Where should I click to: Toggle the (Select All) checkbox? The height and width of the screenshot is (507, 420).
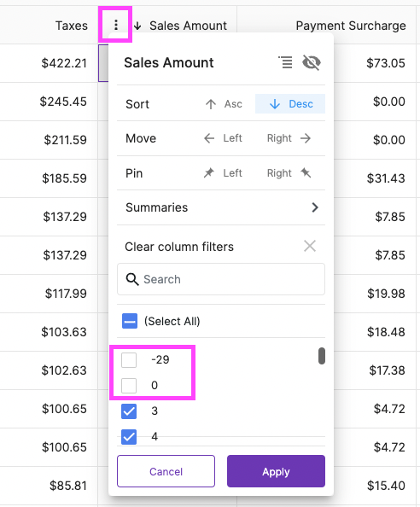(130, 321)
